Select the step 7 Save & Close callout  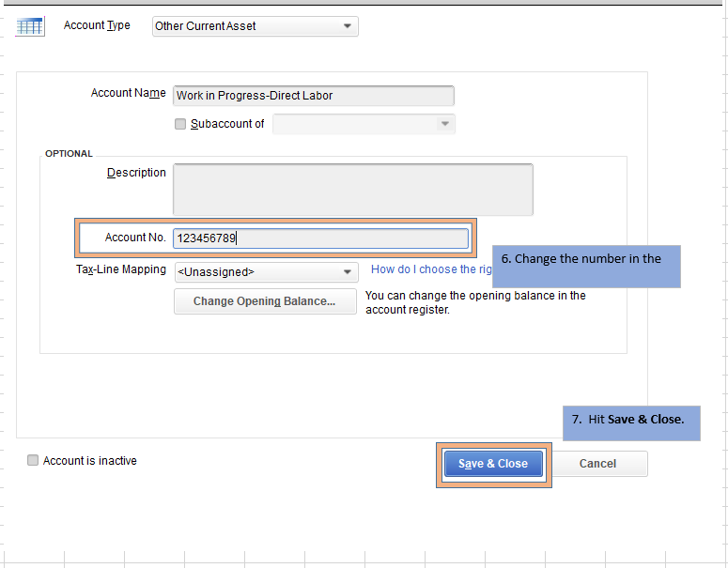point(631,421)
